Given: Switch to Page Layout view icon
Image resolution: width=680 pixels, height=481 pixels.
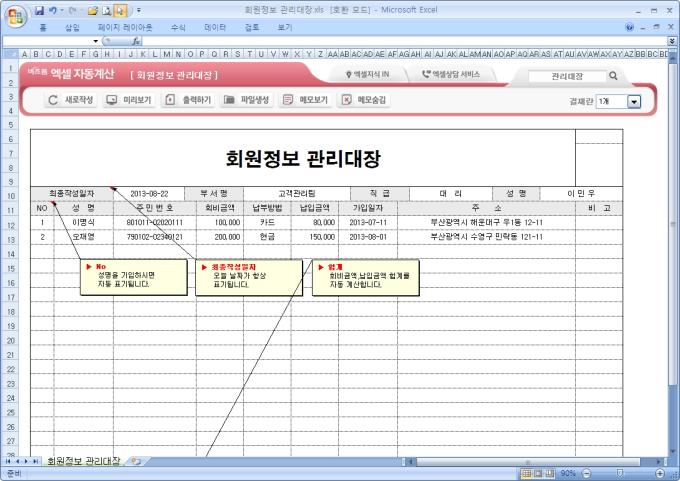Looking at the screenshot, I should [x=538, y=473].
